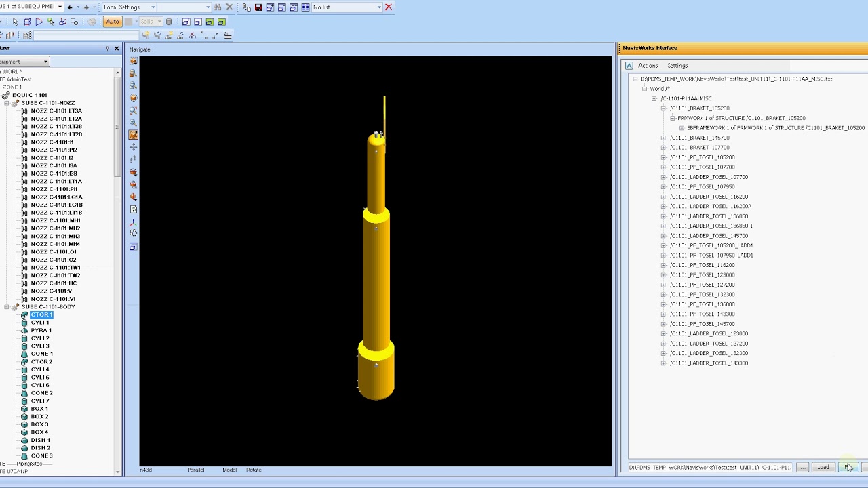Click the browse ... button
The width and height of the screenshot is (868, 488).
(x=802, y=468)
